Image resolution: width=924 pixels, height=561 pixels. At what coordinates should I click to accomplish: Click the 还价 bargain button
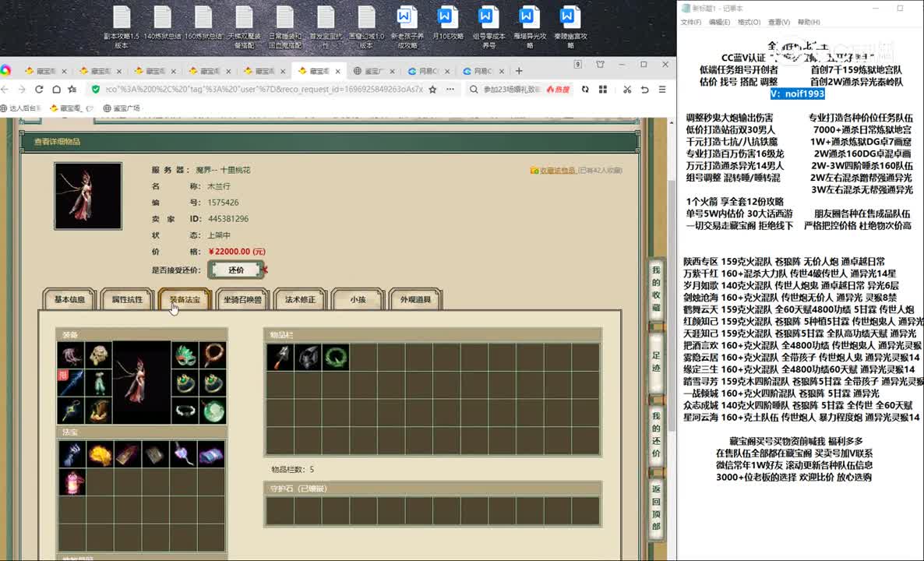click(x=236, y=270)
